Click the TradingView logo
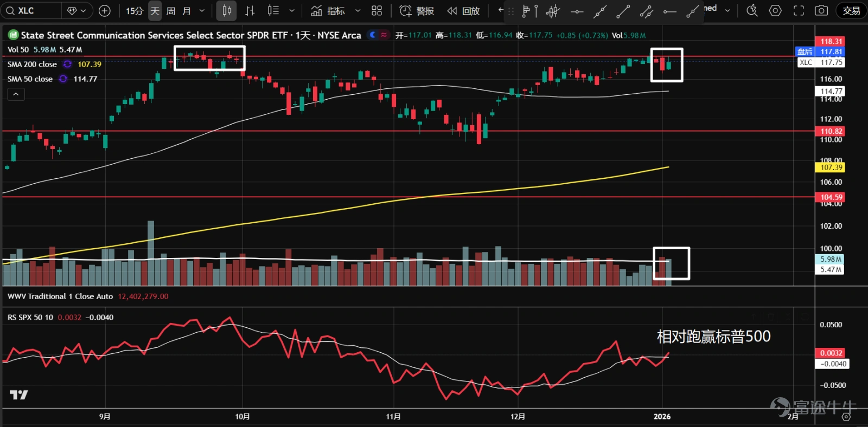Viewport: 868px width, 427px height. 18,394
